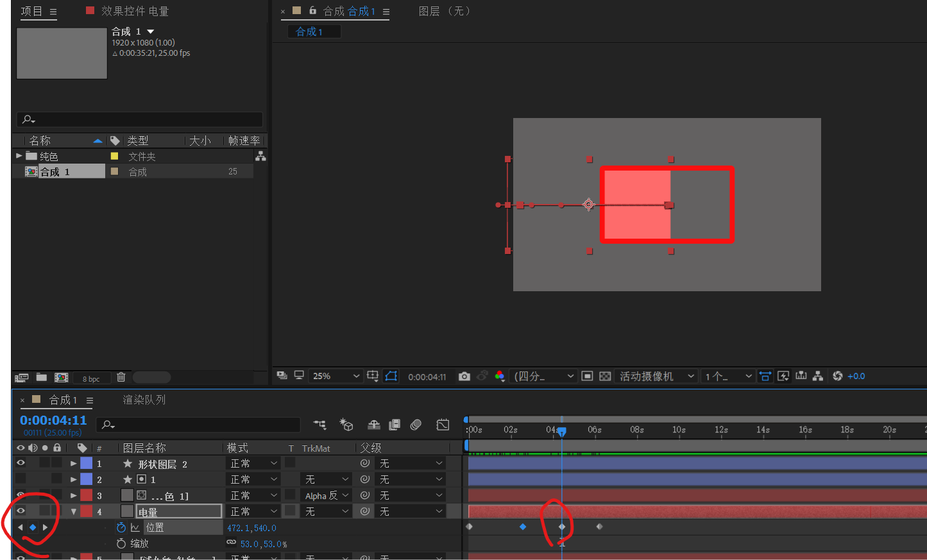Collapse the 电量 layer properties

(x=74, y=511)
